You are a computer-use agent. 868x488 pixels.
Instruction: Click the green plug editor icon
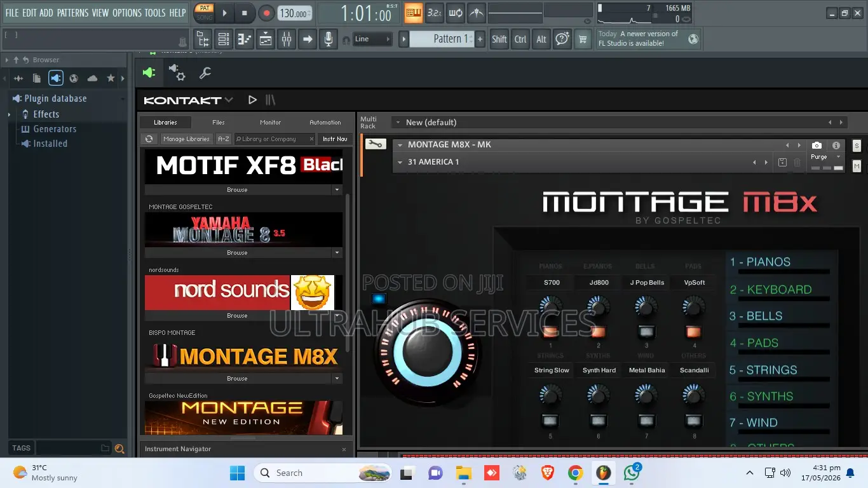(149, 72)
